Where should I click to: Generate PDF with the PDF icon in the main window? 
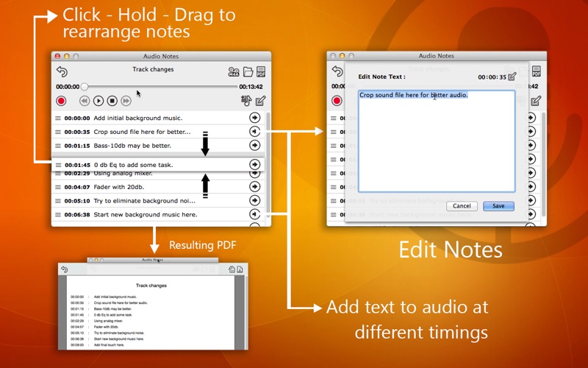pos(261,71)
